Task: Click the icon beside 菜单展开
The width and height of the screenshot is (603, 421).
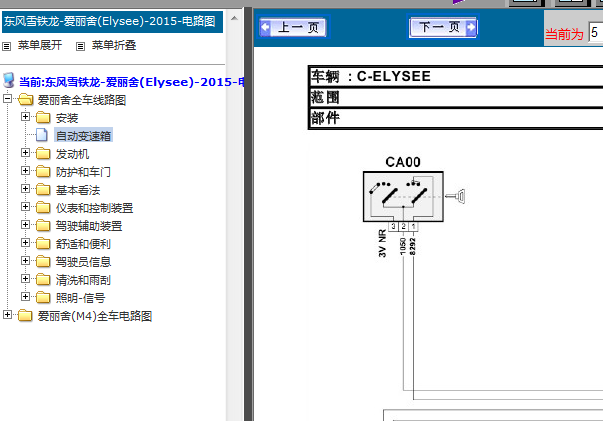Action: [7, 47]
